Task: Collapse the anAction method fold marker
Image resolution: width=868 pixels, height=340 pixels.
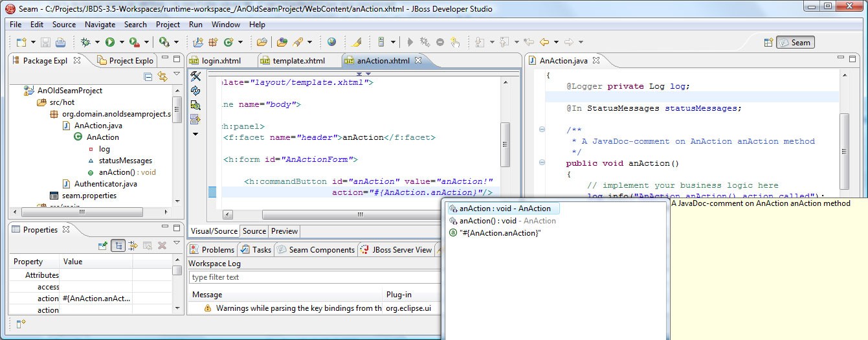Action: (542, 163)
